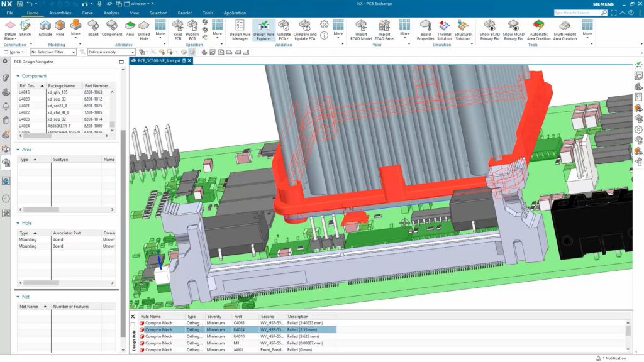
Task: Click Publish PCB
Action: pos(192,30)
